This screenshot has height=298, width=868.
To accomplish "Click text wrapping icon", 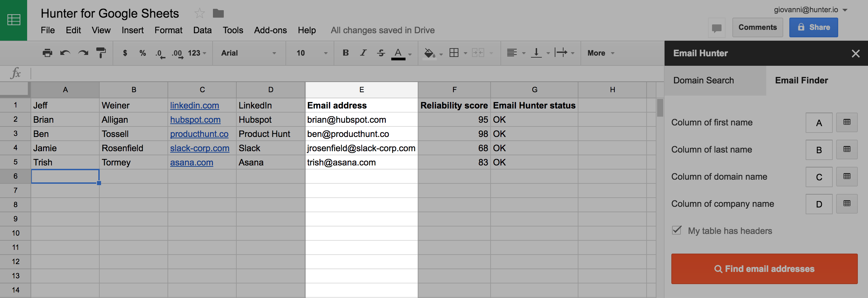I will click(561, 53).
